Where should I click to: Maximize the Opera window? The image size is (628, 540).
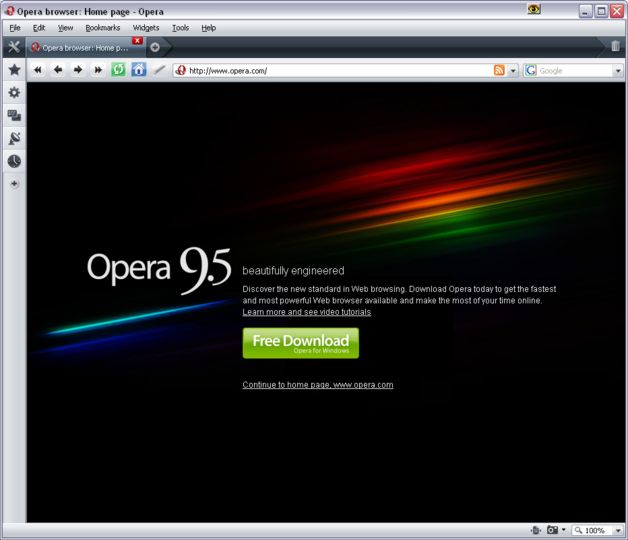tap(601, 11)
